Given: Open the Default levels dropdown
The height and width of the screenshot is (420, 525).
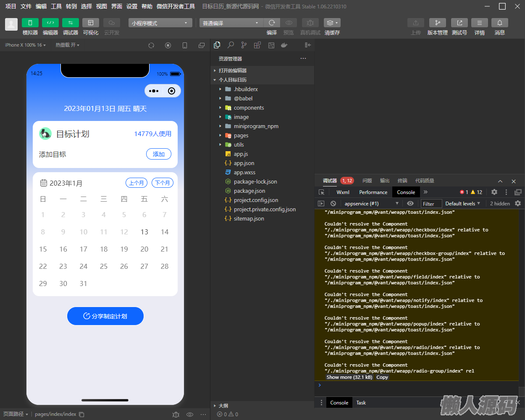Looking at the screenshot, I should click(x=462, y=204).
